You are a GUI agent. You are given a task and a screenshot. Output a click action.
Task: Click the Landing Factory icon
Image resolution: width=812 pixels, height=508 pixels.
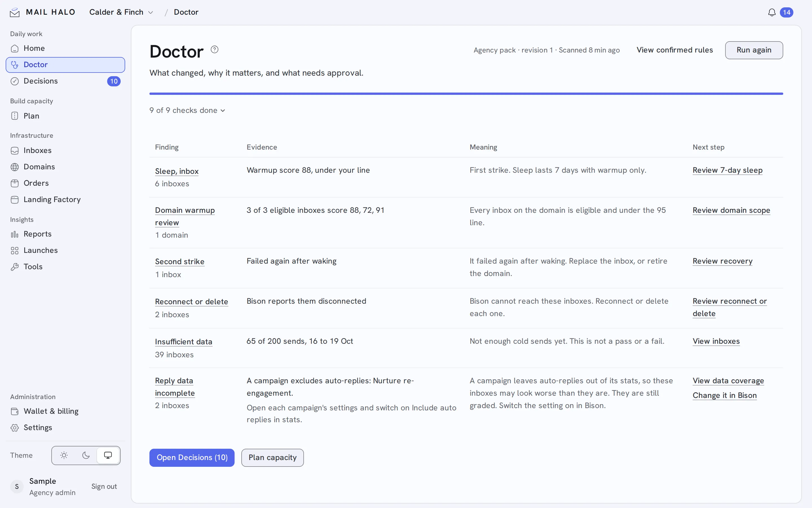point(15,200)
